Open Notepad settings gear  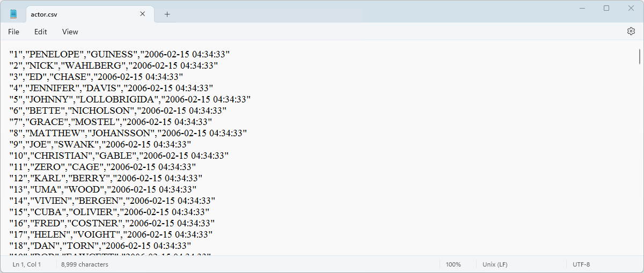tap(631, 32)
